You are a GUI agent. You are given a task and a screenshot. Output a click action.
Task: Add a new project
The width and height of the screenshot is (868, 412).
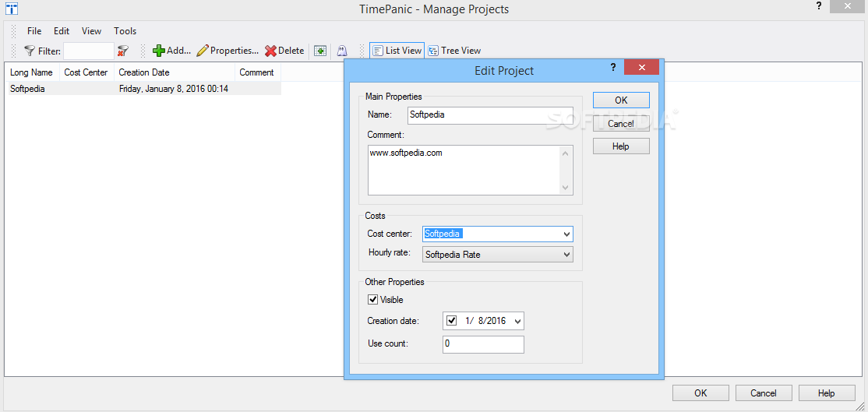(x=171, y=51)
